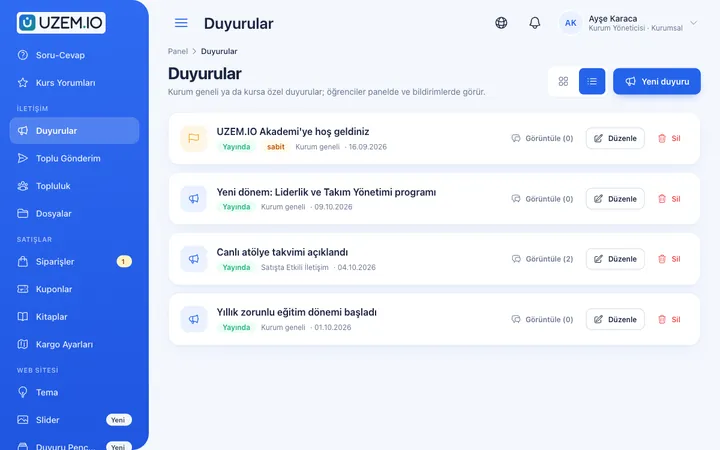Click Sil for Liderlik ve Takım Yönetimi

(669, 199)
